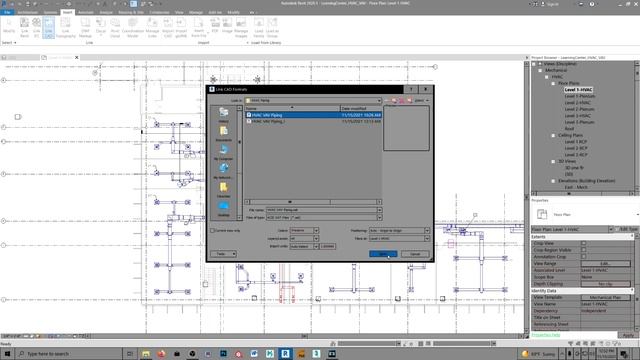Collapse the Ceiling Plans tree node
The image size is (640, 360).
[x=553, y=135]
